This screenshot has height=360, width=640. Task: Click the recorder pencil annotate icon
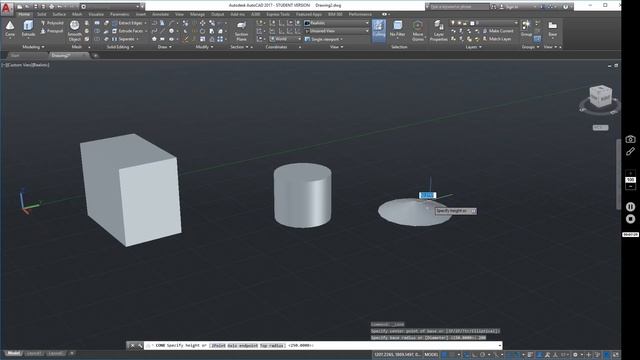pyautogui.click(x=630, y=151)
